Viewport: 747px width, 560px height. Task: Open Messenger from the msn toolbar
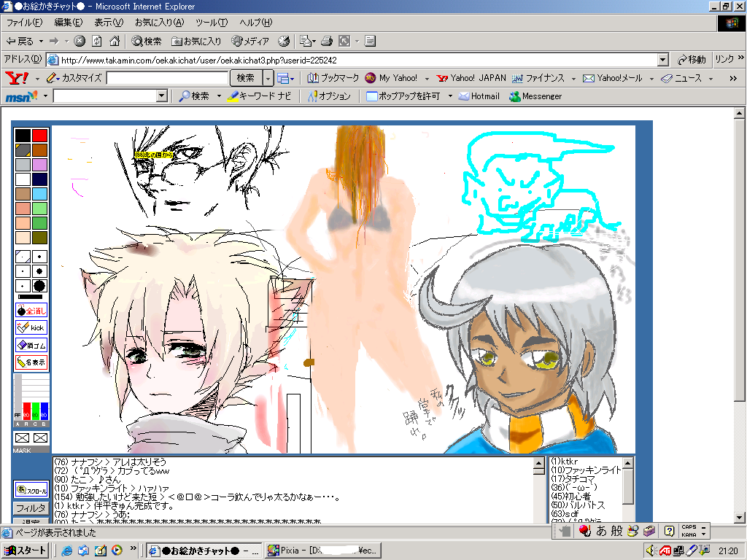tap(535, 96)
